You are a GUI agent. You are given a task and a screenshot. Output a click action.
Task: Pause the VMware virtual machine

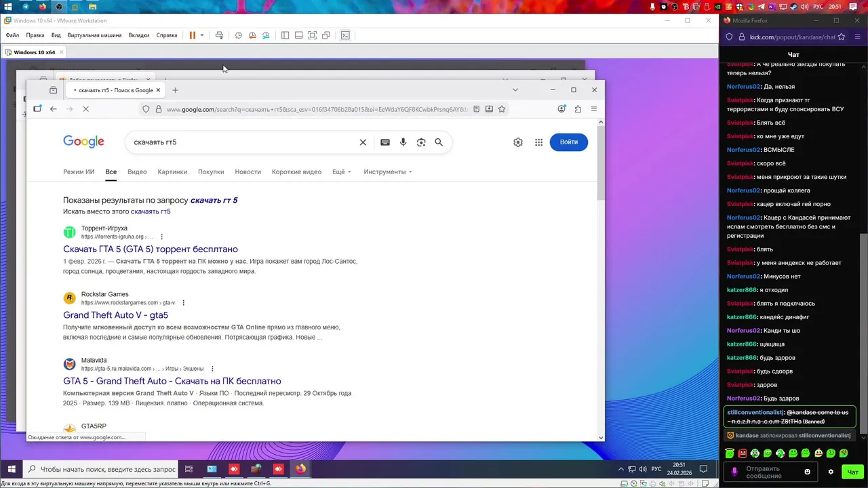(x=193, y=35)
